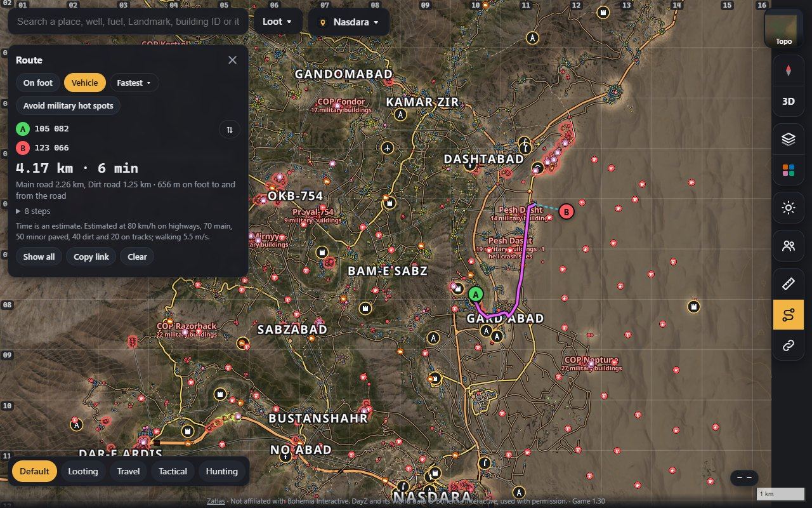Click the Copy link button
Image resolution: width=812 pixels, height=508 pixels.
(91, 257)
